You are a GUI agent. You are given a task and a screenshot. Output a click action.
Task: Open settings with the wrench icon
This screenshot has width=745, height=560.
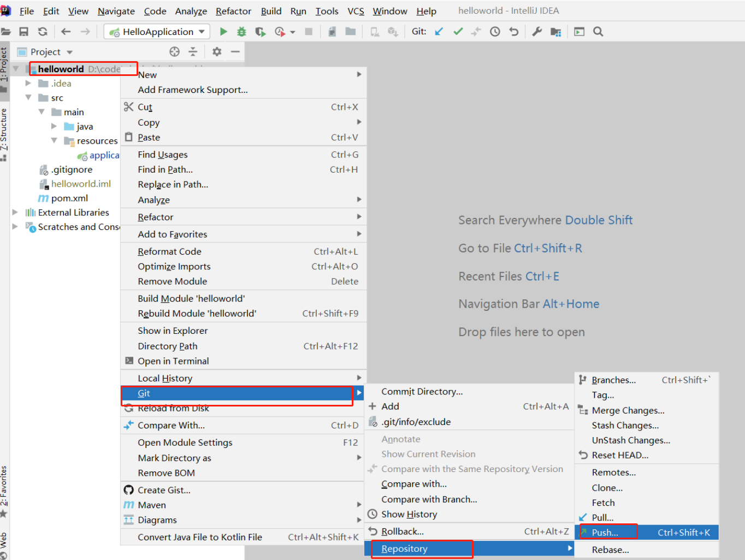537,32
